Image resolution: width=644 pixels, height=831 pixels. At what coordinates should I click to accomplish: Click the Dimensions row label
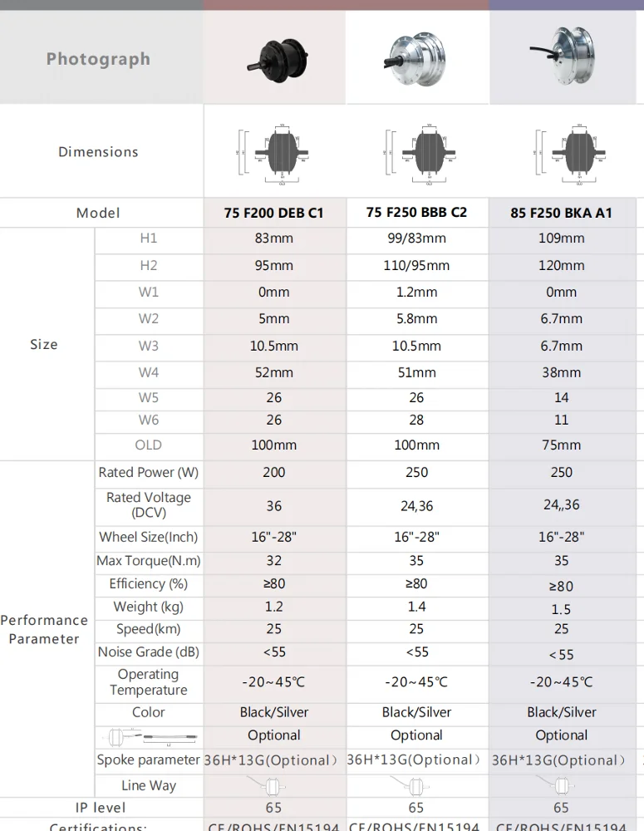click(98, 152)
